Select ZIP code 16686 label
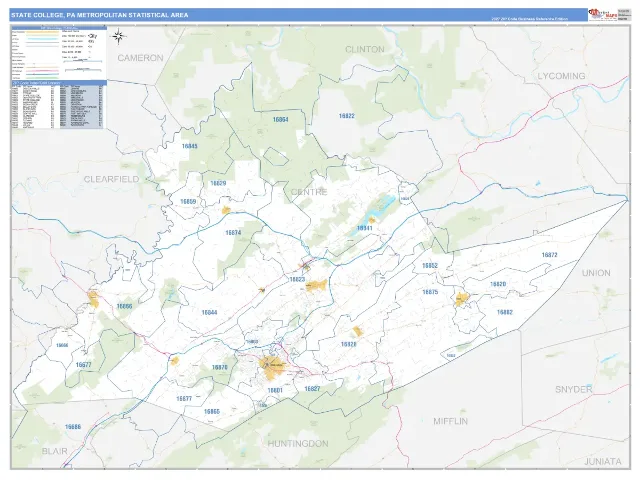The width and height of the screenshot is (640, 480). point(73,427)
